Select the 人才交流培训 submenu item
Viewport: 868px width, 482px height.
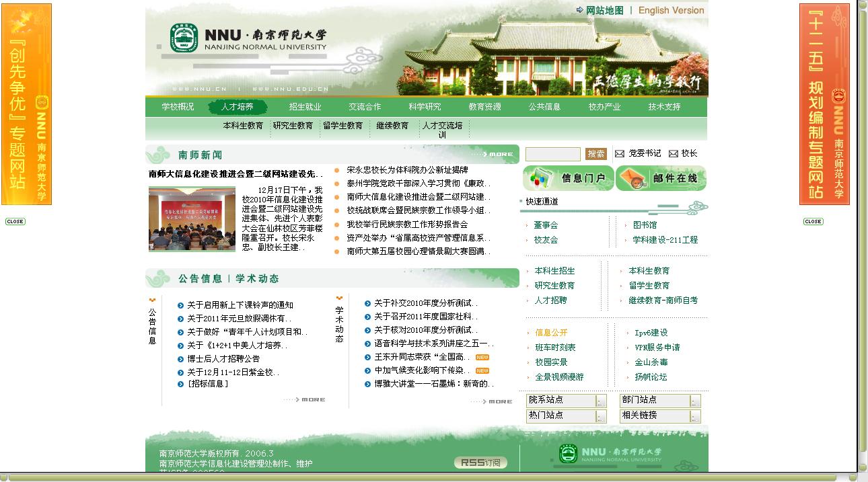coord(443,130)
